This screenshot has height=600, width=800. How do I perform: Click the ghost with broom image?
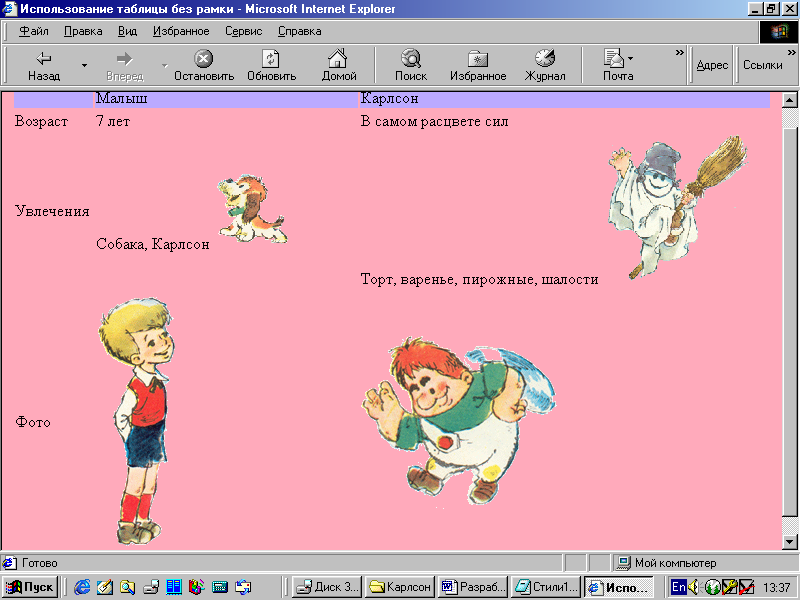(677, 207)
